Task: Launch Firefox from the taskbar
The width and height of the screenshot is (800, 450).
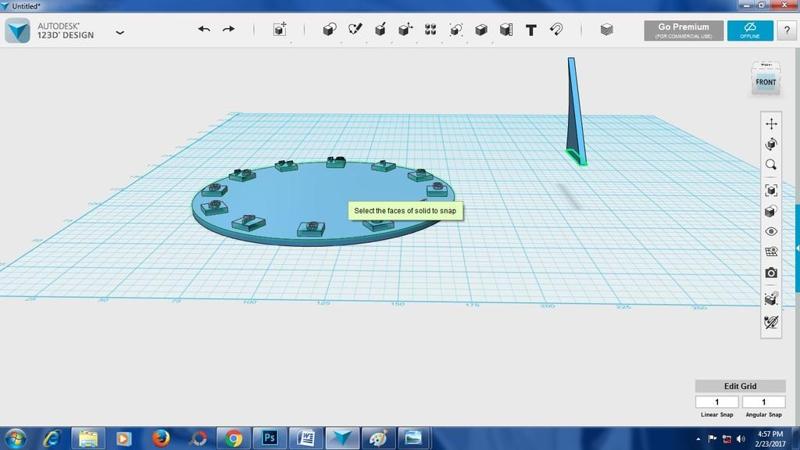Action: coord(161,439)
